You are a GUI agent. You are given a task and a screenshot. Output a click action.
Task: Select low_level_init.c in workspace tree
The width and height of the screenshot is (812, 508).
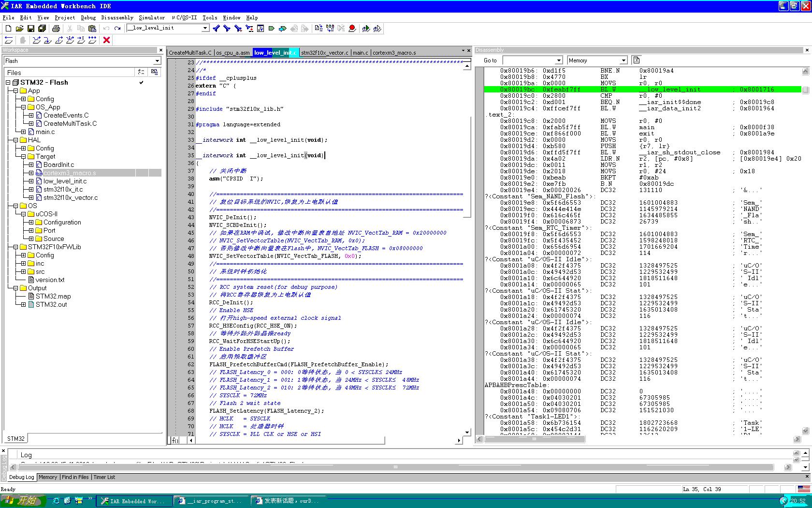(65, 181)
